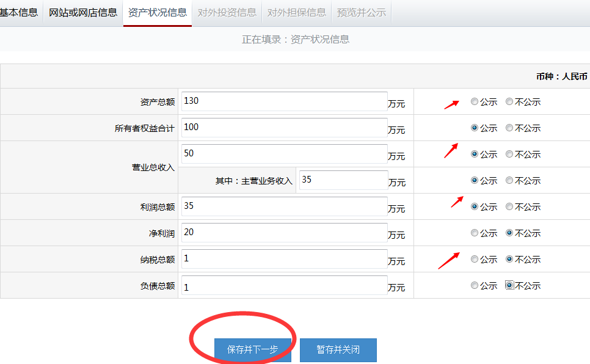Select 公示 for 纳税总额
The height and width of the screenshot is (364, 590).
click(x=475, y=259)
